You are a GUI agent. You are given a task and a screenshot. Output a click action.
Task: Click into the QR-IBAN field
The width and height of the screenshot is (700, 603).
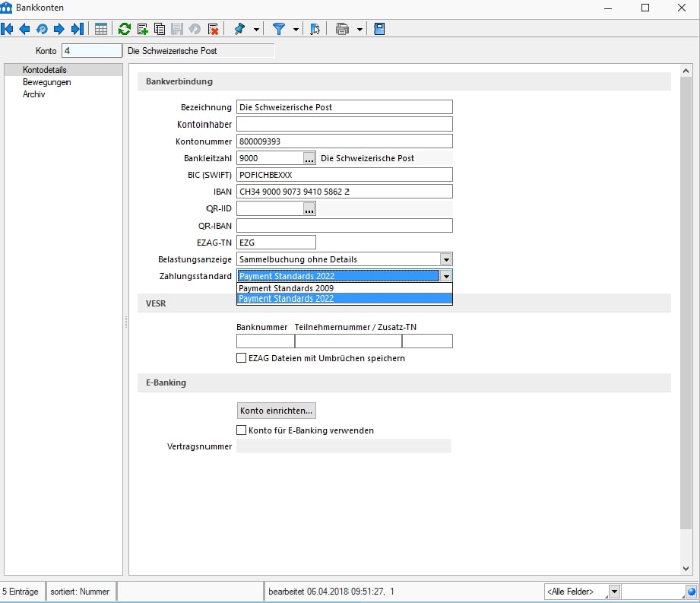coord(344,226)
